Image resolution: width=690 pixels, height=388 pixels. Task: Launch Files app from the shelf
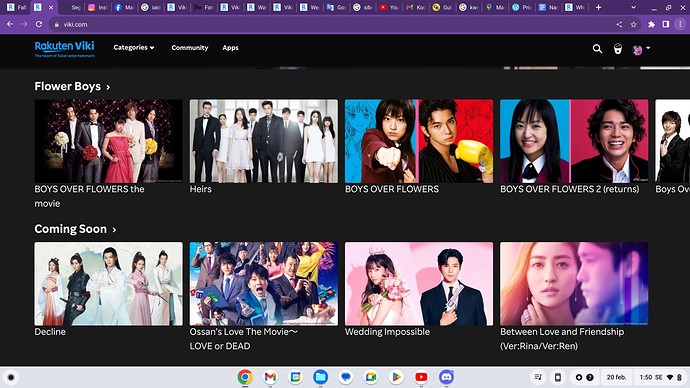[320, 377]
